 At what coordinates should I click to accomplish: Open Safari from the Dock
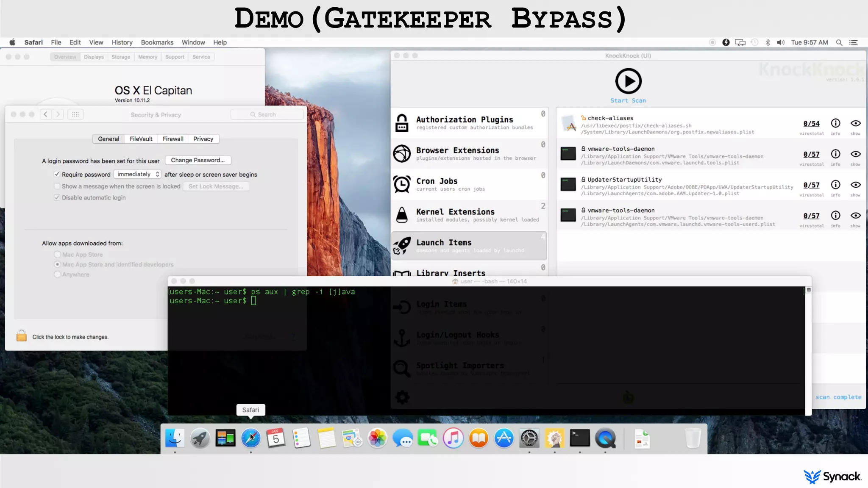point(251,438)
